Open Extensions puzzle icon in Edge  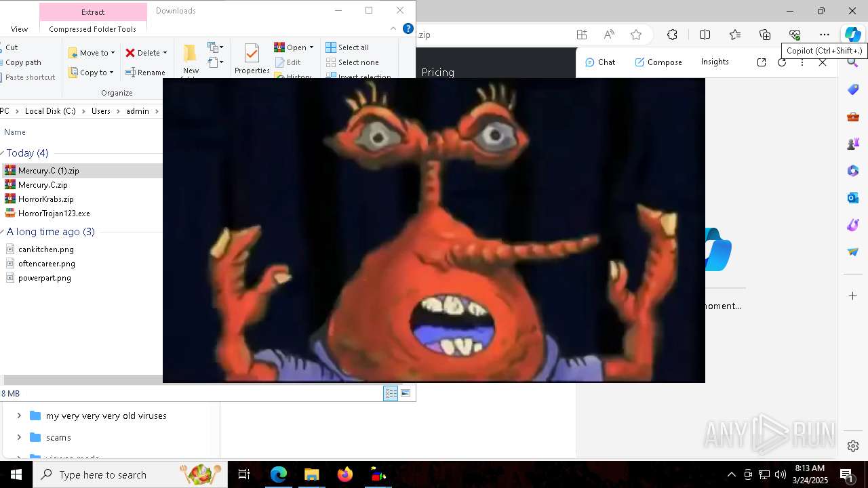672,35
